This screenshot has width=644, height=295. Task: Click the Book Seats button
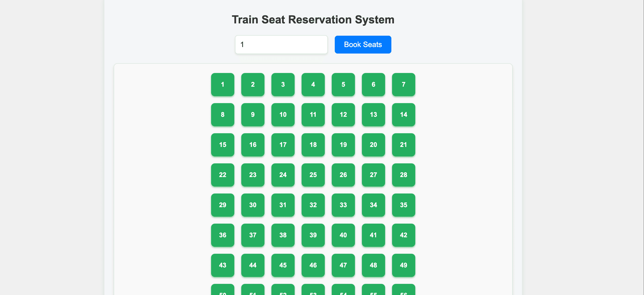click(x=363, y=44)
